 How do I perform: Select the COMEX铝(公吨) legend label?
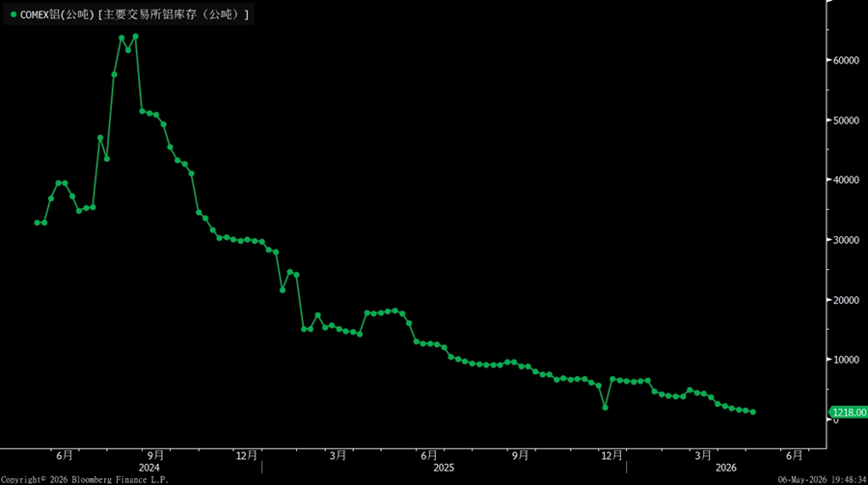click(57, 14)
